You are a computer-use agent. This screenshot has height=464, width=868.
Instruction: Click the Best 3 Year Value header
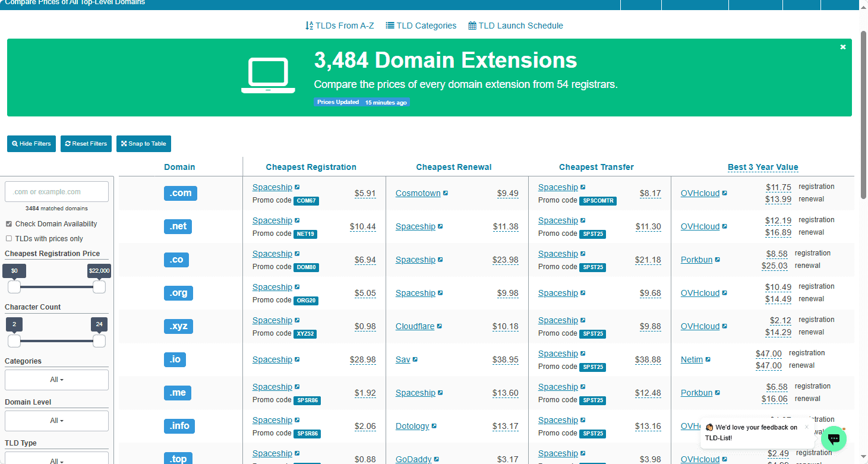[x=763, y=167]
